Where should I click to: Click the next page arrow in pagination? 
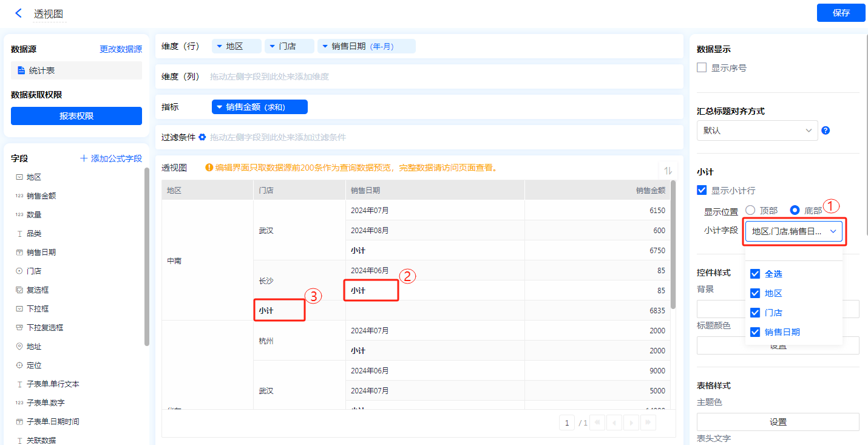tap(631, 423)
